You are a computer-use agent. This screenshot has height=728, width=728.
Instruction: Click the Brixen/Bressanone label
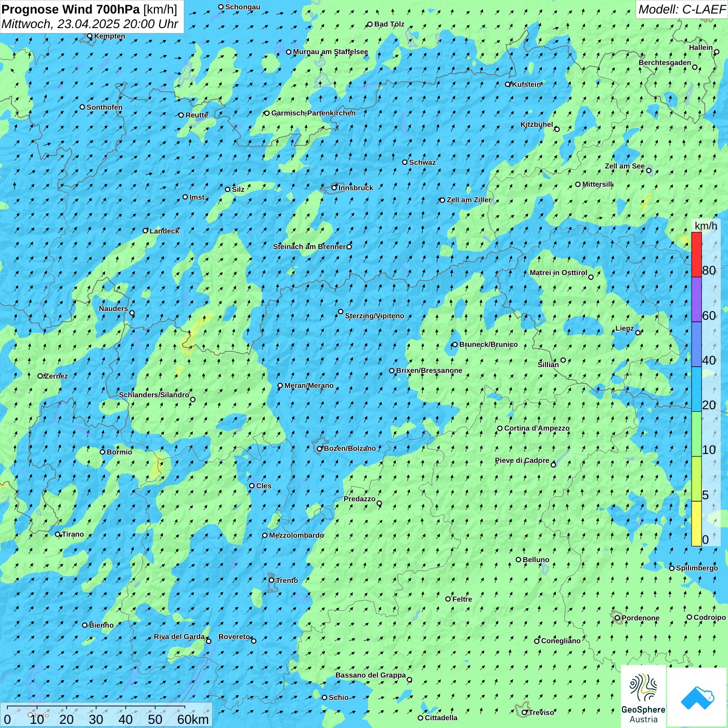(429, 371)
